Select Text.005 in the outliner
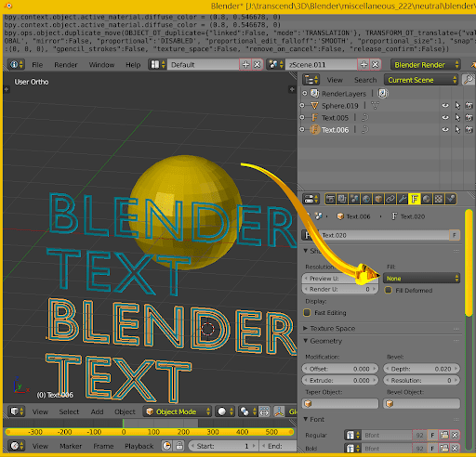 pyautogui.click(x=335, y=118)
